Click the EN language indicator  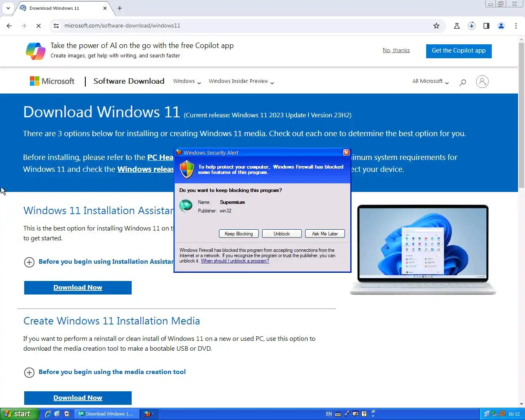click(x=329, y=414)
